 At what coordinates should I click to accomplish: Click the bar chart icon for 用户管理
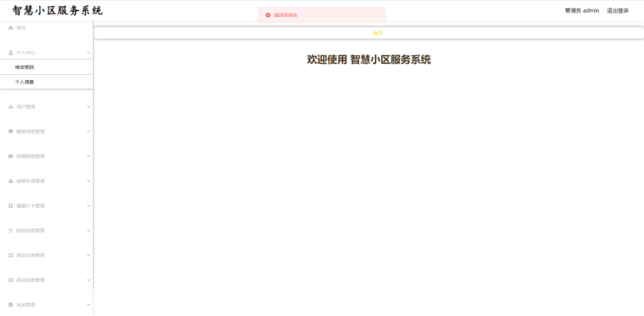[11, 107]
